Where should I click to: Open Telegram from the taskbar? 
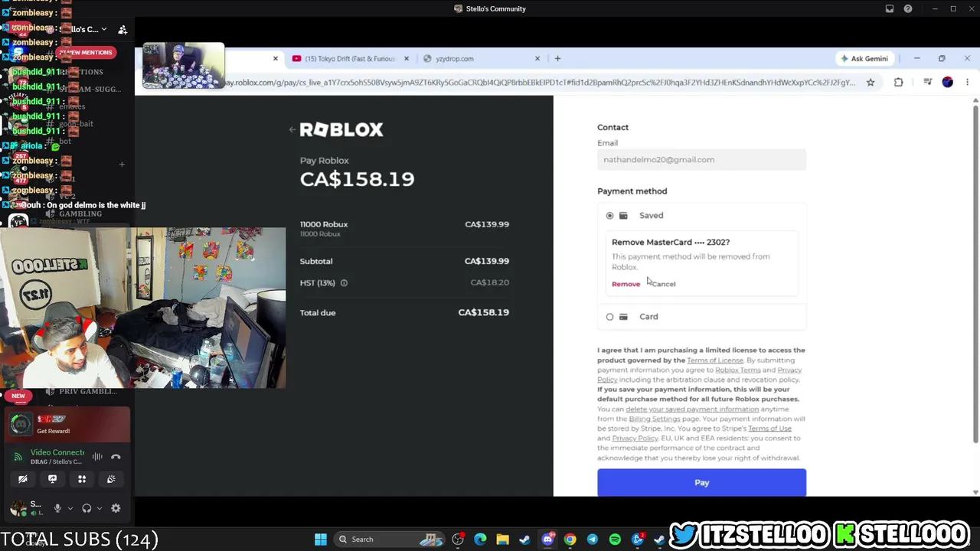pyautogui.click(x=592, y=540)
